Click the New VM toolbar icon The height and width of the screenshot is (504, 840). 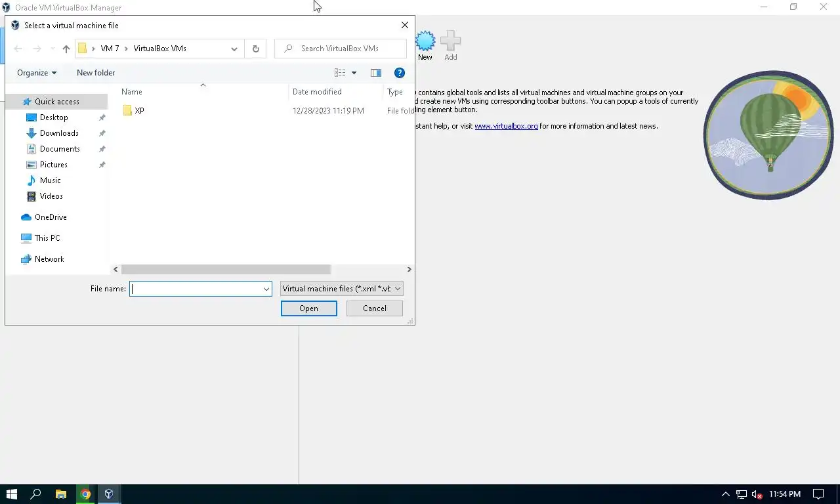425,45
